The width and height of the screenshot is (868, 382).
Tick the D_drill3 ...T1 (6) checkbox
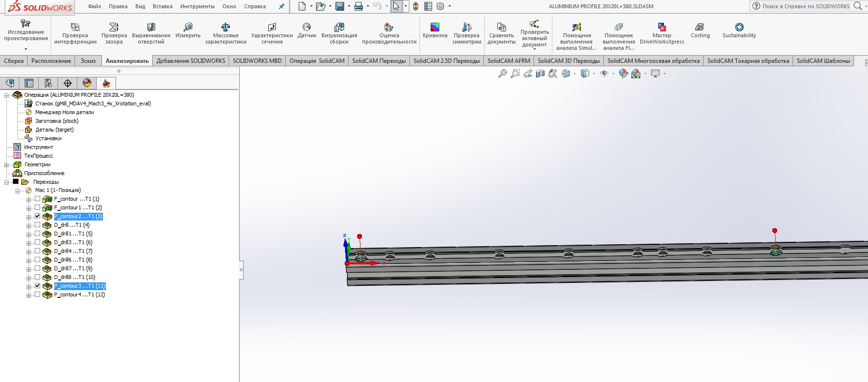click(37, 242)
